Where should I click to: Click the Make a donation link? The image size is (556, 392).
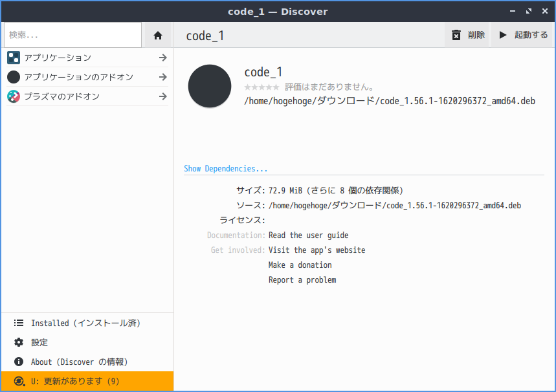(x=300, y=265)
